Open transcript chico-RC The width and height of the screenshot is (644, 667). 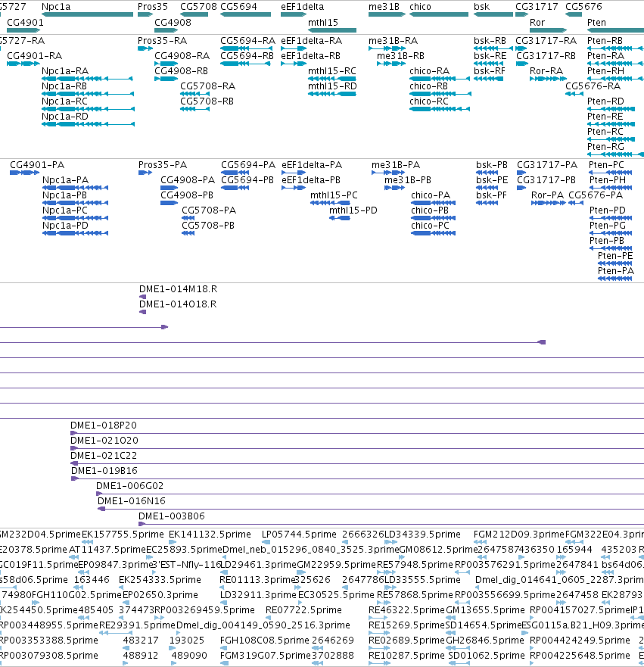pos(429,101)
